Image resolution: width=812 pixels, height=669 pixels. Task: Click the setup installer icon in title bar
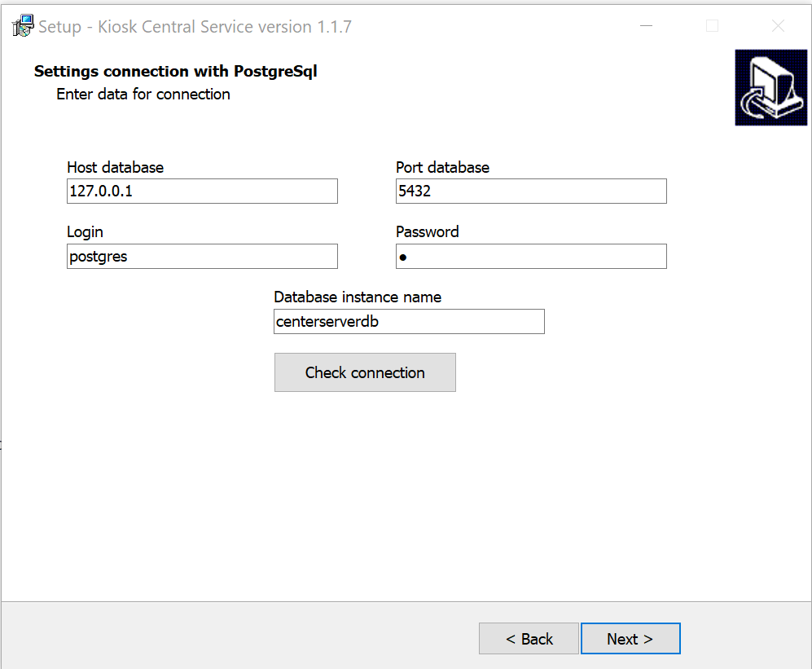pos(23,26)
